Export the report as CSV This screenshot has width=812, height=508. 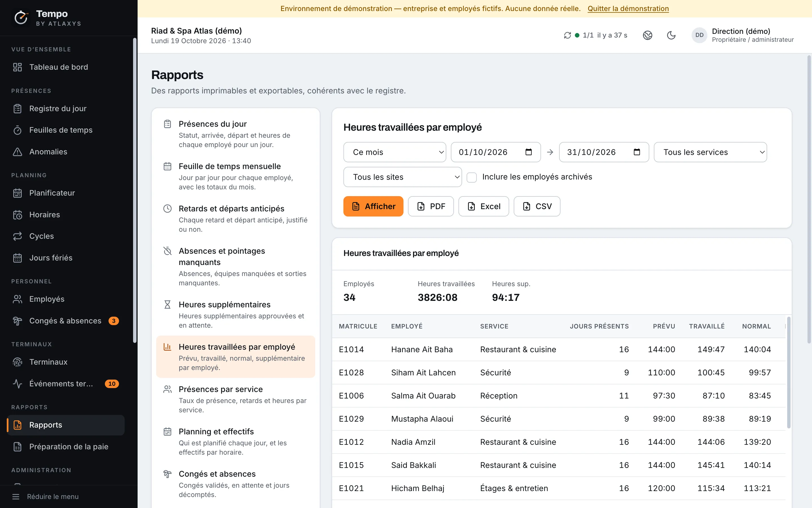537,206
